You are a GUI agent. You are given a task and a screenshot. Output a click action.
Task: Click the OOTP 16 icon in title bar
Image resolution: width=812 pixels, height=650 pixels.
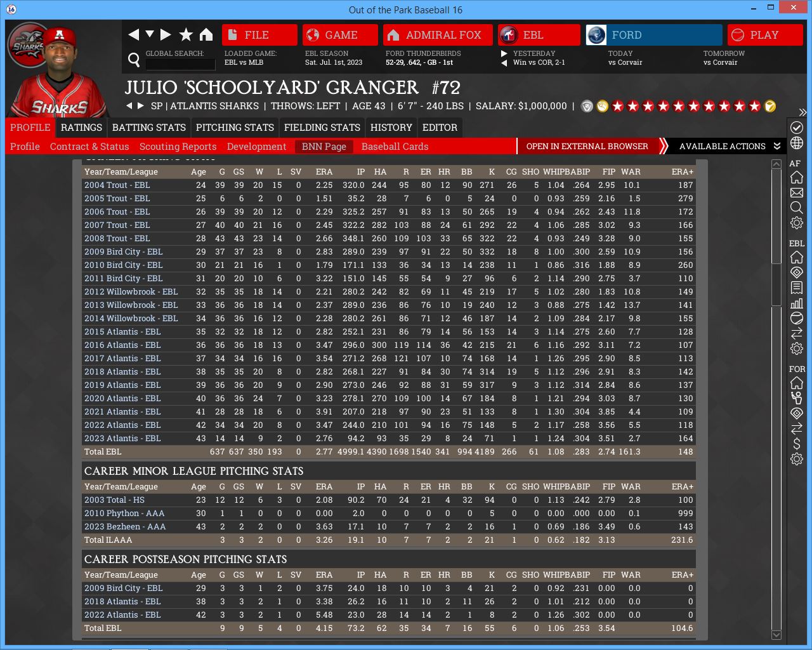point(11,10)
